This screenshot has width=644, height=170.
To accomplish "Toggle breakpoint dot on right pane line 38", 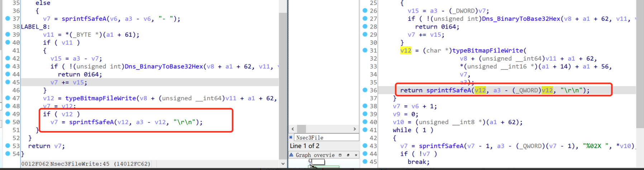I will coord(365,106).
